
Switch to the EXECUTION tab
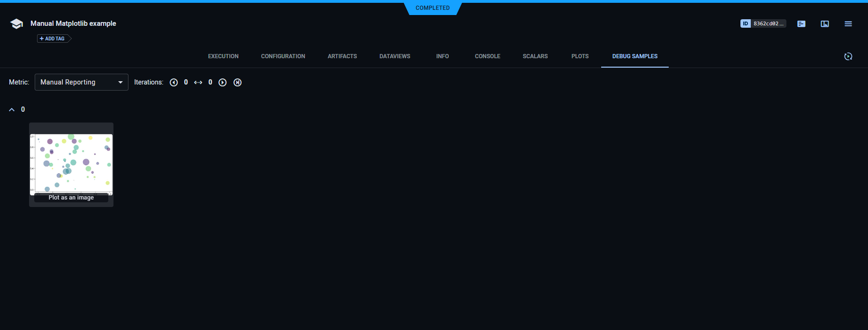click(x=223, y=56)
